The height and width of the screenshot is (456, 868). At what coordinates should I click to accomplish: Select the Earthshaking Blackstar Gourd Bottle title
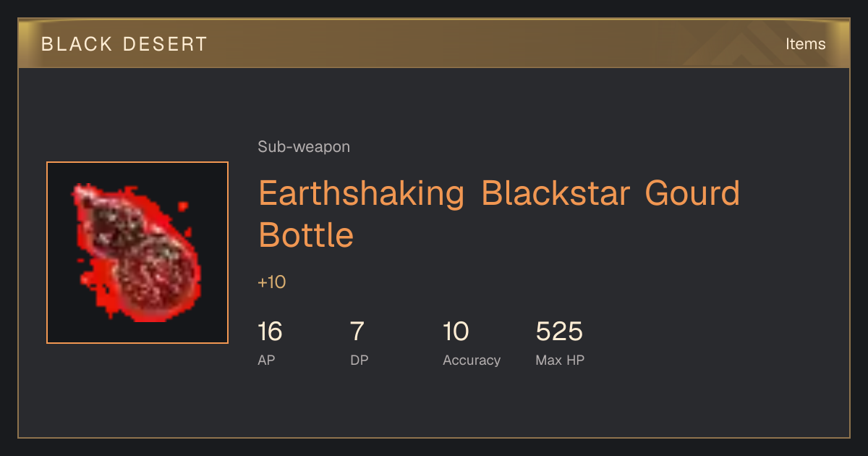pyautogui.click(x=499, y=214)
